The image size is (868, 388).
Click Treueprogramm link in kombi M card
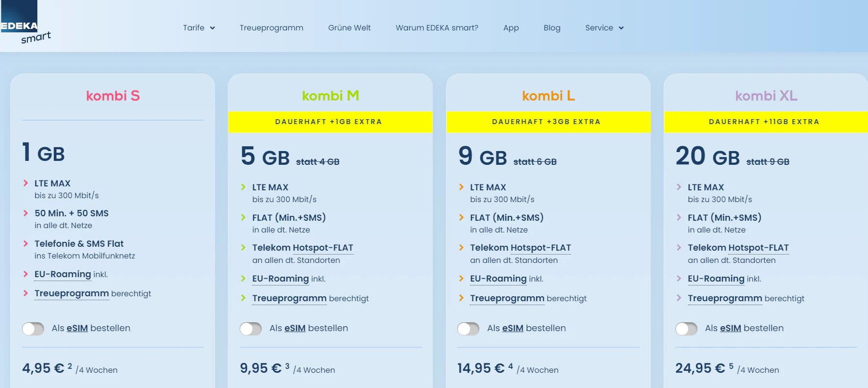[289, 298]
